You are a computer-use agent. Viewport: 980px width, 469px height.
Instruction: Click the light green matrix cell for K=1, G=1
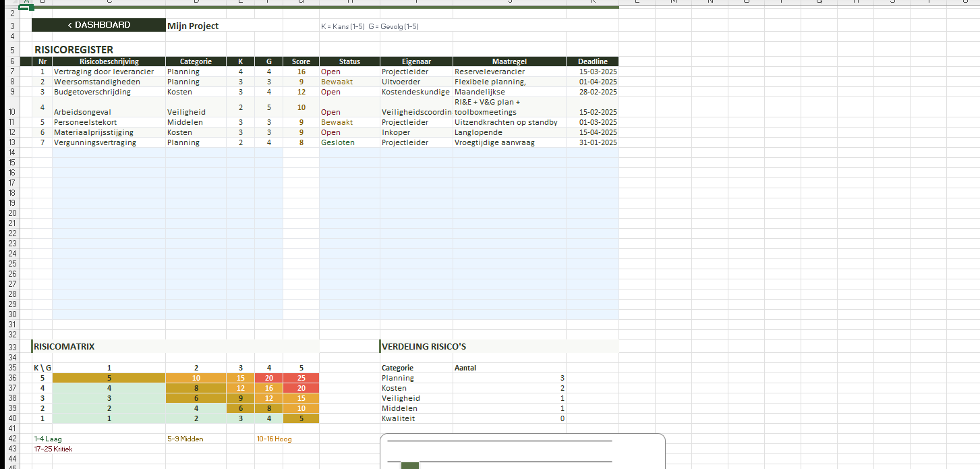point(109,418)
